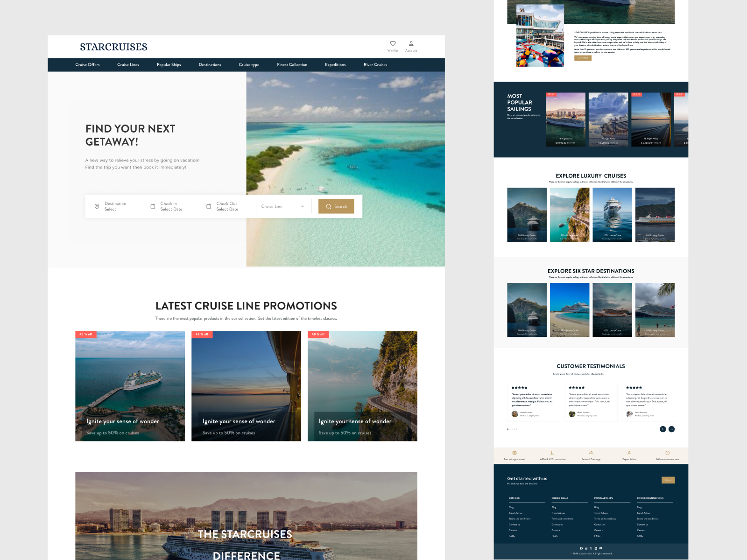The image size is (747, 560).
Task: Open the X (Twitter) footer icon
Action: coord(591,548)
